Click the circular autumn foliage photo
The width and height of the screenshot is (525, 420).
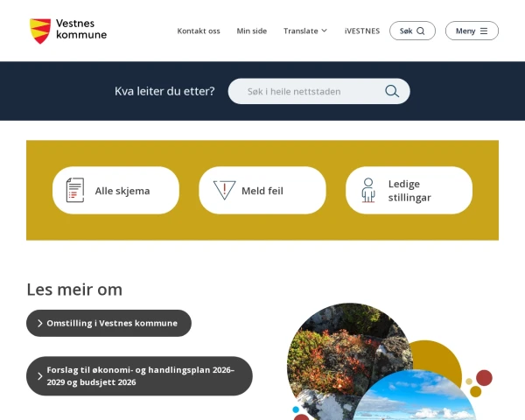click(x=348, y=355)
